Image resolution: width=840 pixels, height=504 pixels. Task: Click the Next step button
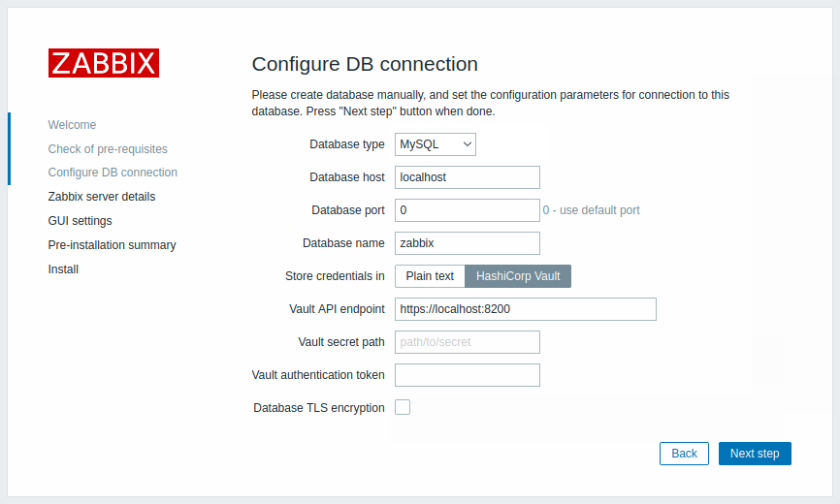(x=755, y=454)
